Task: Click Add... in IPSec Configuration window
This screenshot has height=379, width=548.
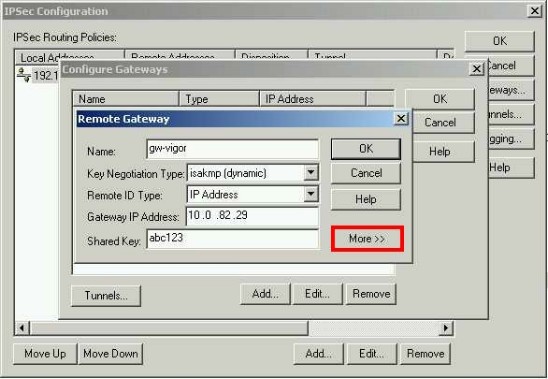Action: (319, 354)
